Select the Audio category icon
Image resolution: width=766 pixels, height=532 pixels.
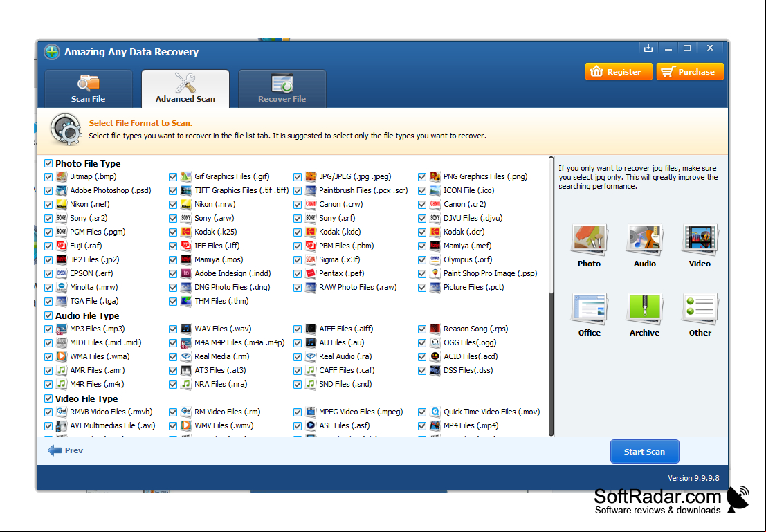644,239
